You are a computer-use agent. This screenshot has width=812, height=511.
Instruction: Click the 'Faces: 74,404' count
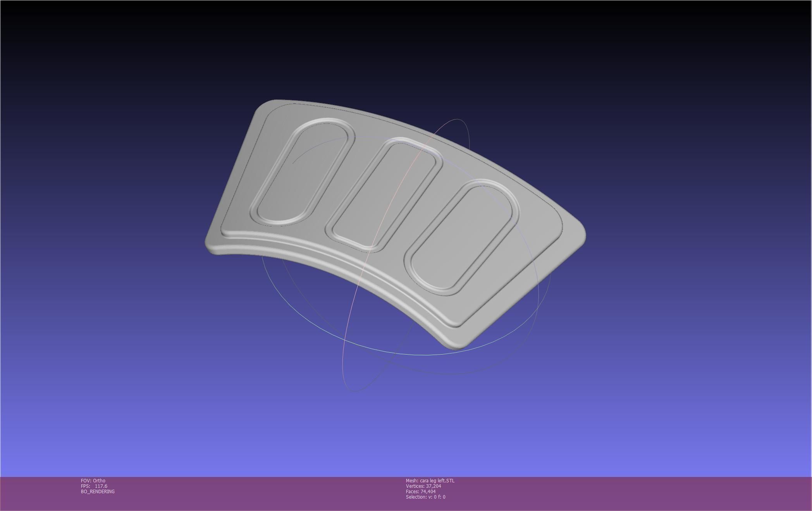click(x=421, y=491)
